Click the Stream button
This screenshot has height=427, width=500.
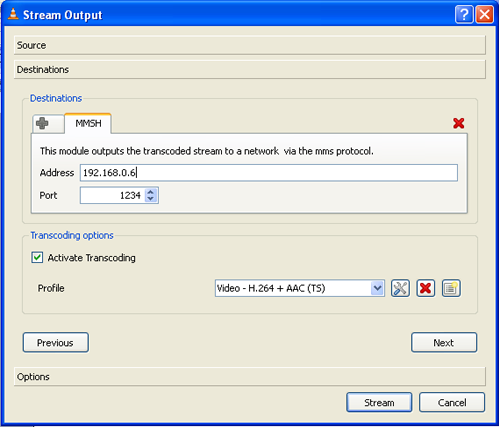pos(379,402)
